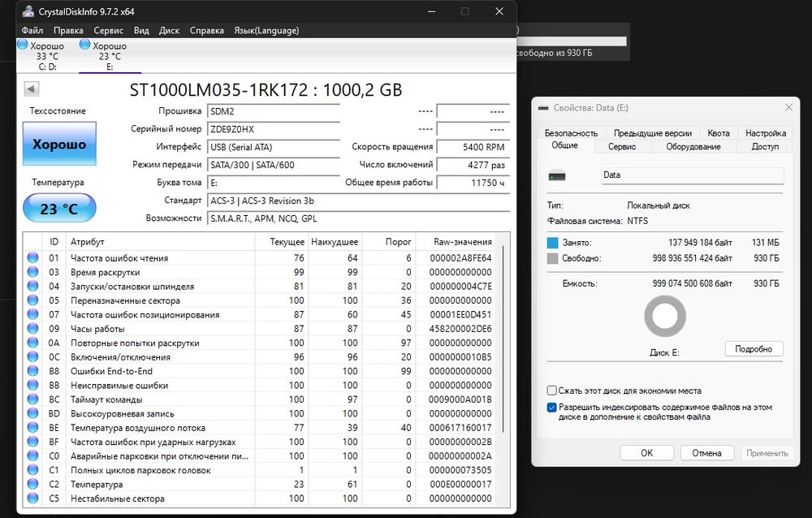Close the Data (E:) properties dialog

tap(788, 107)
